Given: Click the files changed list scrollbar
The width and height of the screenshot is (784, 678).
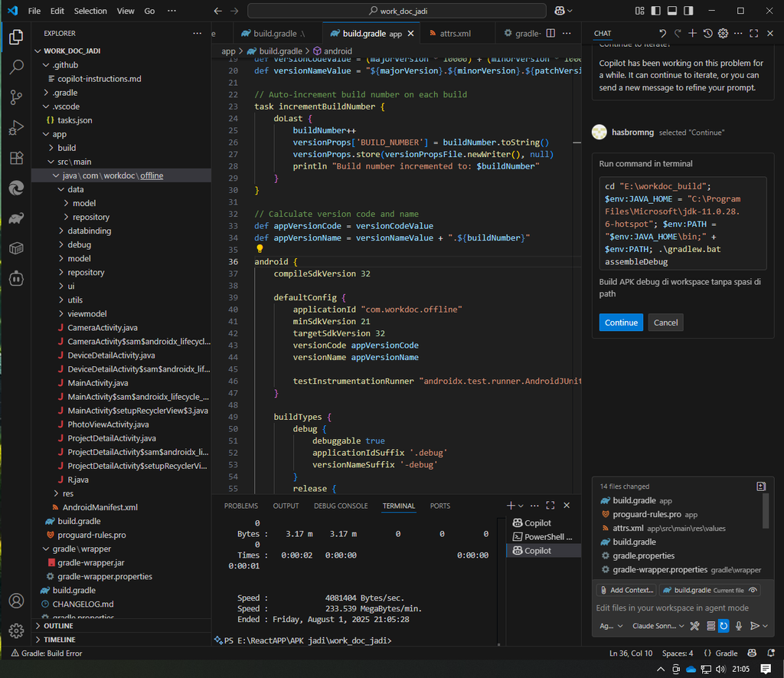Looking at the screenshot, I should [x=766, y=511].
